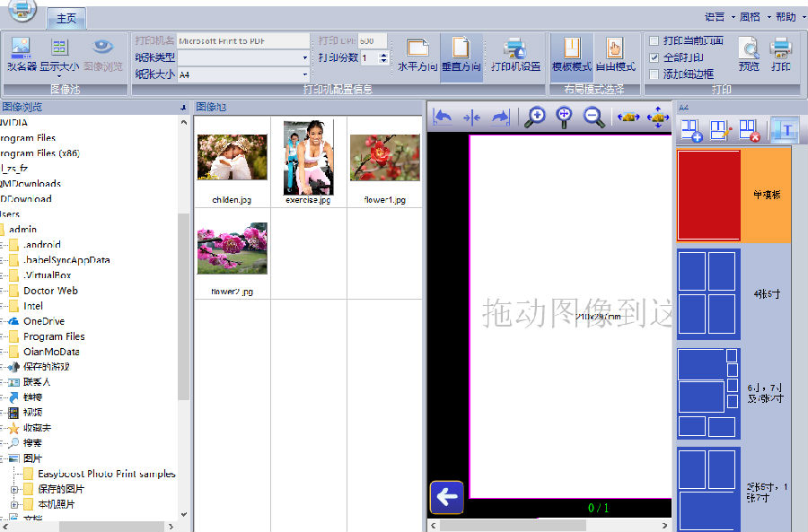808x532 pixels.
Task: Click the rotate left arrow icon
Action: click(442, 117)
